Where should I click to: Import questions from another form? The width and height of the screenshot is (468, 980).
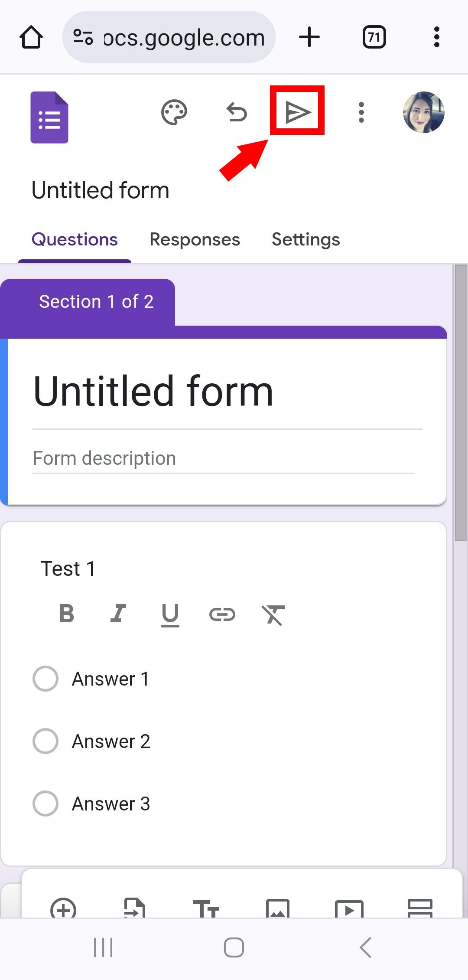click(x=134, y=910)
